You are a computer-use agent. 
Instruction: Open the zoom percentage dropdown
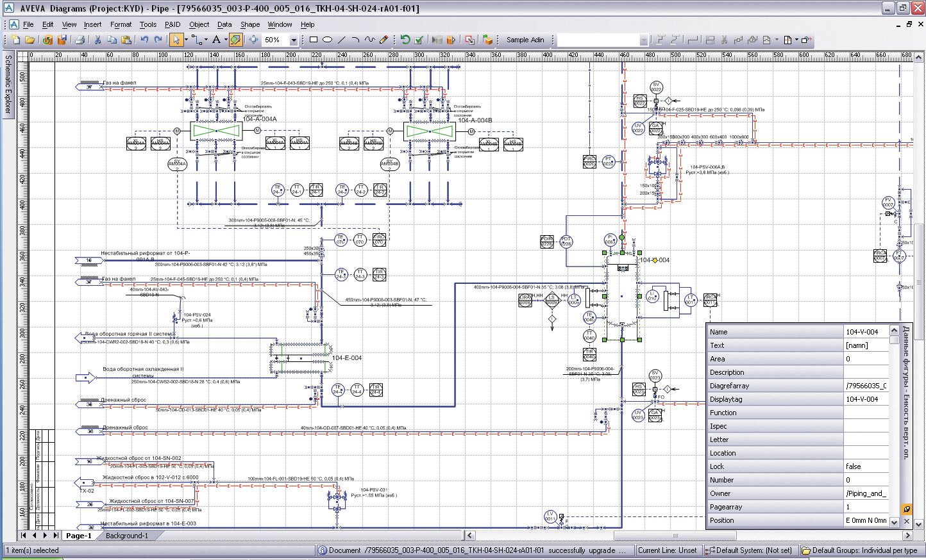coord(294,40)
